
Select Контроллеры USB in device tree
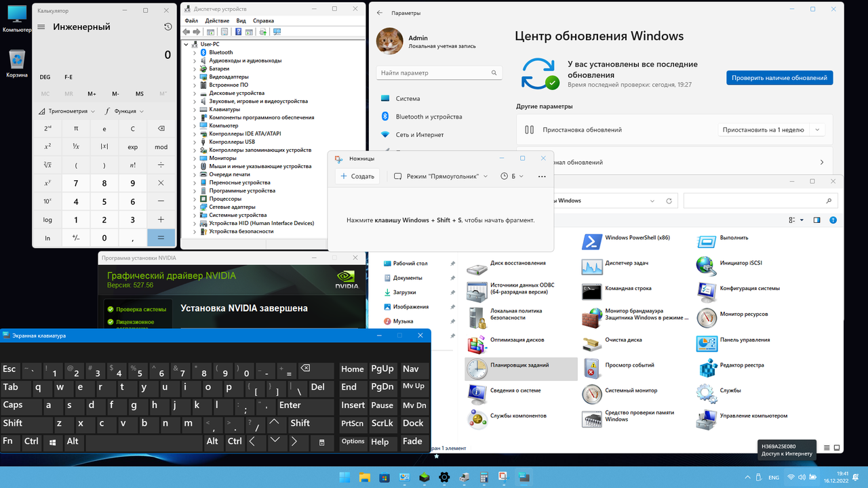232,142
